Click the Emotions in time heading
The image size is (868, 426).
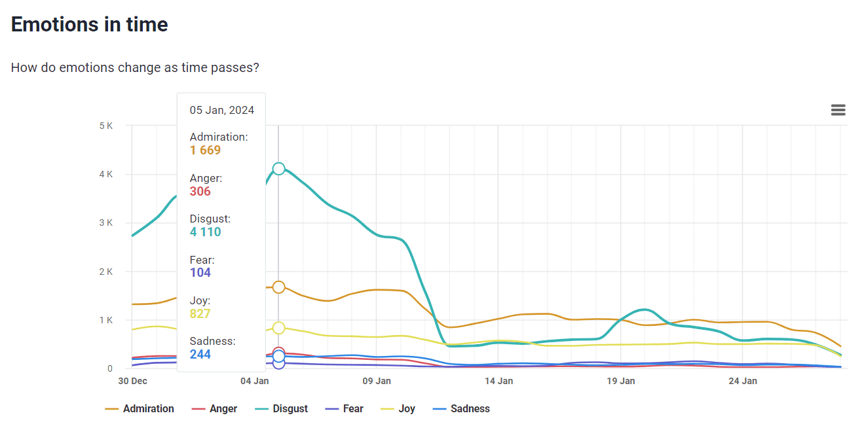(x=90, y=25)
